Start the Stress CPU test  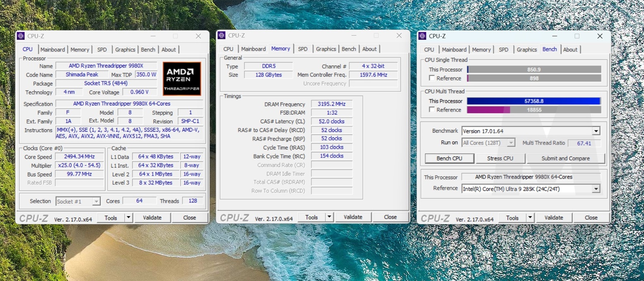coord(500,158)
